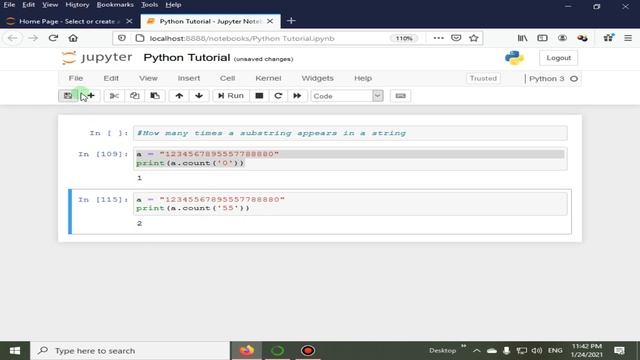The width and height of the screenshot is (640, 360).
Task: Open Firefox from the taskbar
Action: pyautogui.click(x=247, y=351)
